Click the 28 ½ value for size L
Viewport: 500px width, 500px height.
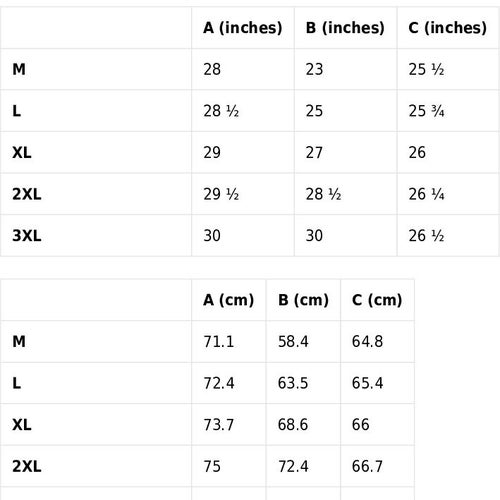click(221, 111)
